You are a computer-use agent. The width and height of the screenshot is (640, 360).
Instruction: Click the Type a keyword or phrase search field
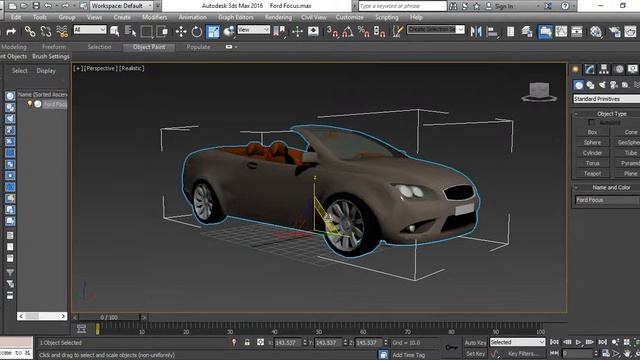(402, 6)
